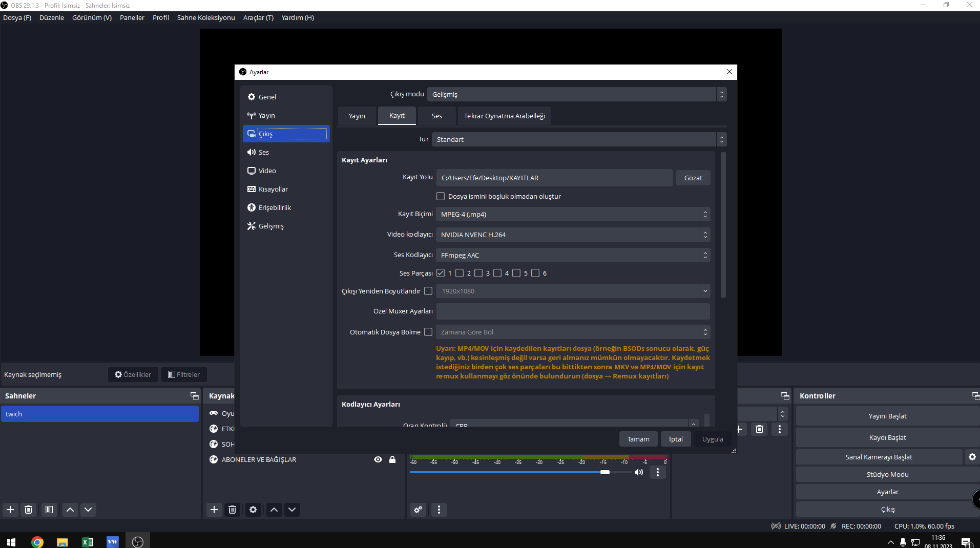Mute audio with the speaker icon
The width and height of the screenshot is (980, 548).
[639, 472]
